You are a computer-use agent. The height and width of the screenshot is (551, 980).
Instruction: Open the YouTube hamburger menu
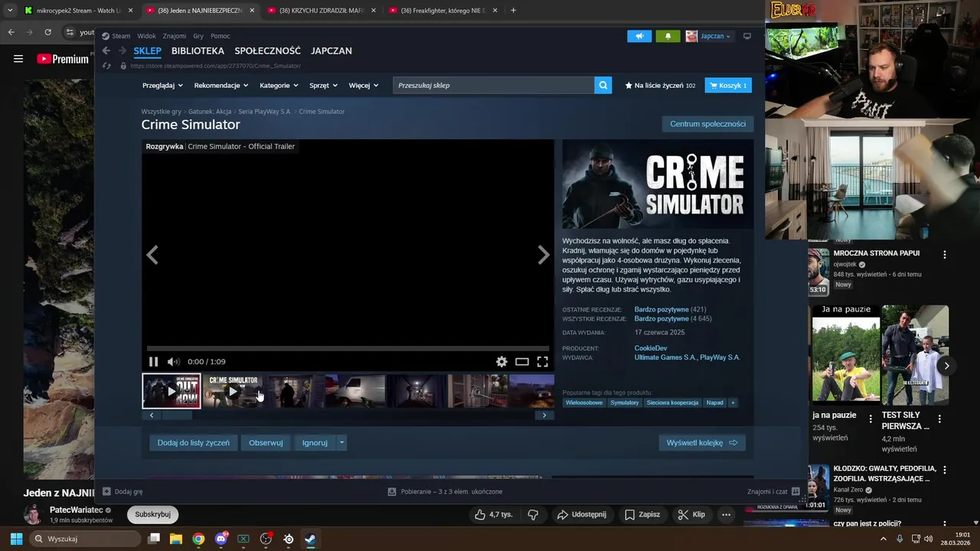[x=18, y=59]
